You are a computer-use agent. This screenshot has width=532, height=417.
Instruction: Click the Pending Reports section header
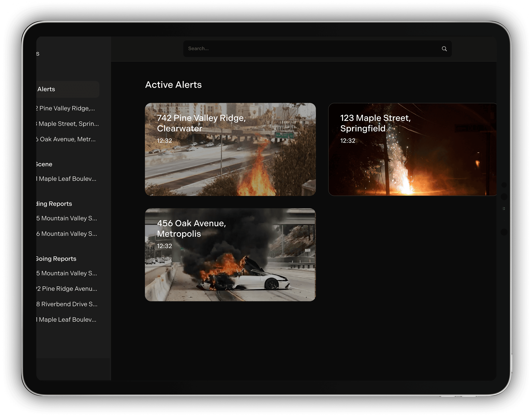click(54, 204)
